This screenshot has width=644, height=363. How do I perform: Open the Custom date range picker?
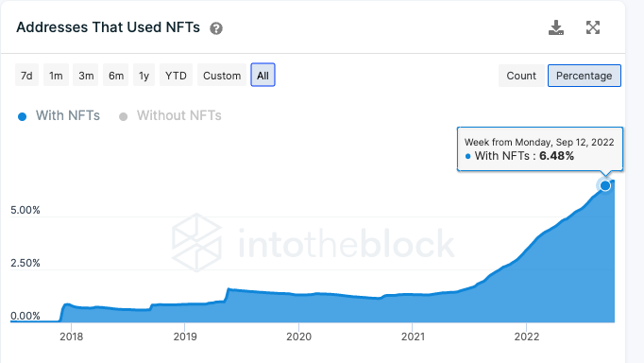coord(222,76)
